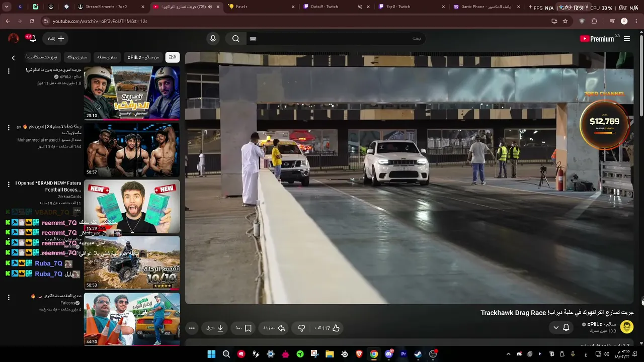Like the Trackhawk Drag Race video
This screenshot has height=362, width=644.
(x=328, y=328)
